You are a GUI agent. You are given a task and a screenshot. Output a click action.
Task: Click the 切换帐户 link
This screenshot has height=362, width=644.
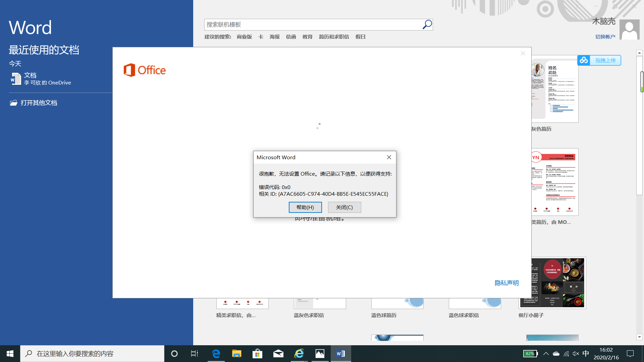point(605,37)
